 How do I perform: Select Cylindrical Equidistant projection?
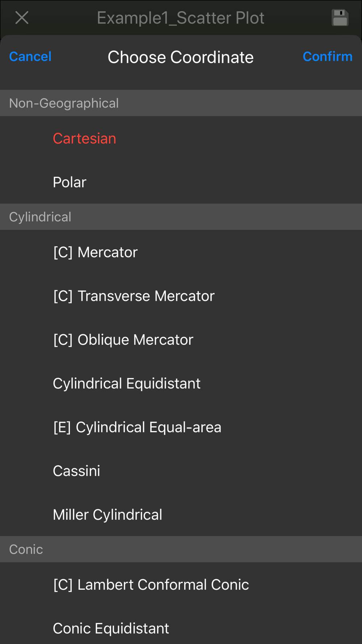coord(181,383)
